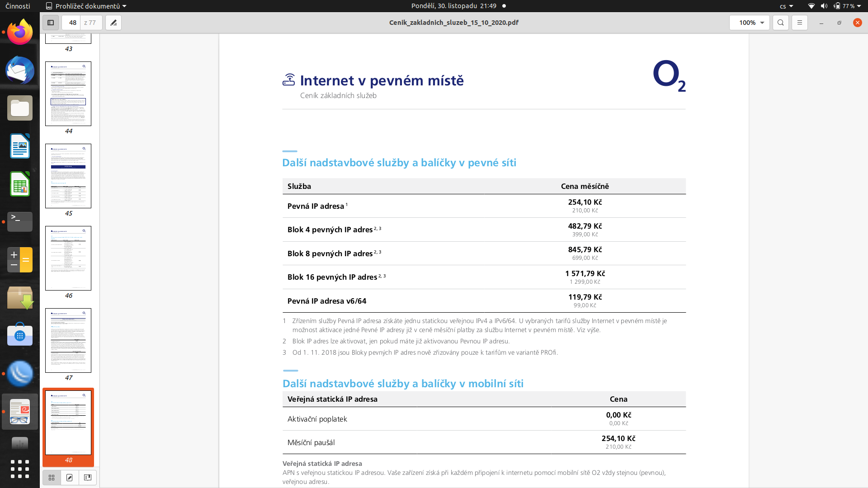Image resolution: width=868 pixels, height=488 pixels.
Task: Toggle the side pane button
Action: [51, 23]
